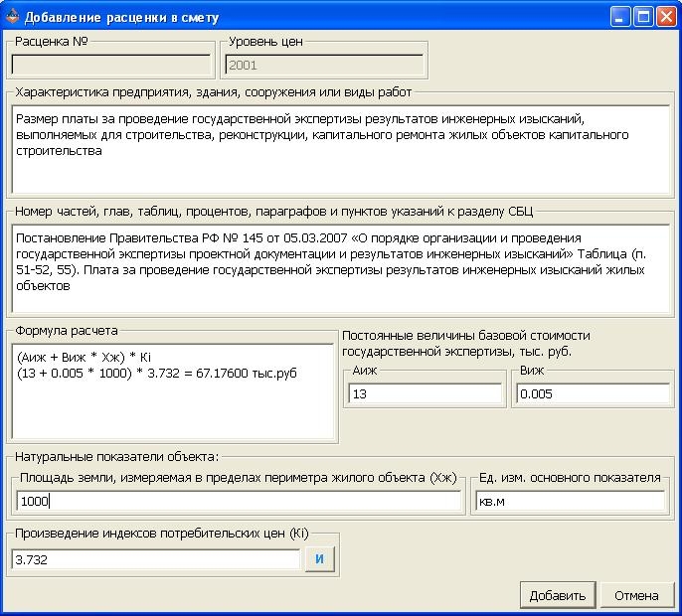Click the consumer price index (Ki) field with 3.732
Image resolution: width=682 pixels, height=616 pixels.
coord(156,560)
